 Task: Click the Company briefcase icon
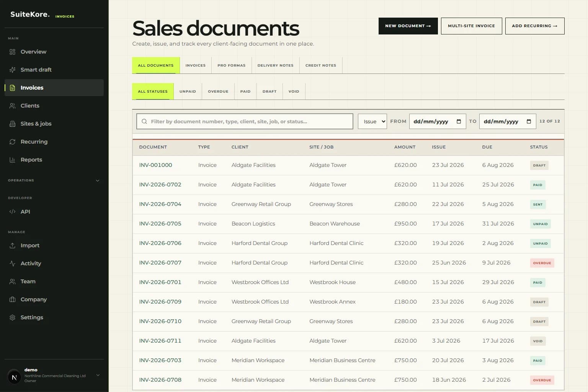(12, 299)
